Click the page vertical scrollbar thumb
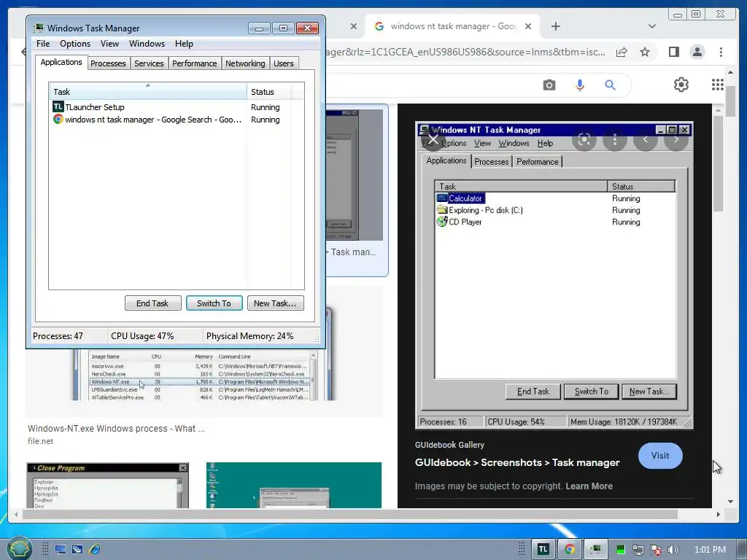Image resolution: width=747 pixels, height=560 pixels. pos(729,101)
